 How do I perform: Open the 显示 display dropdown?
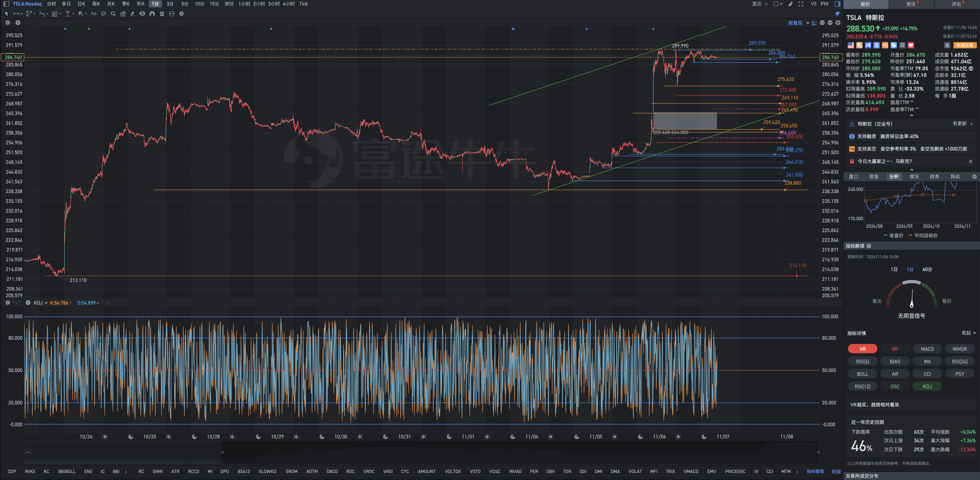pyautogui.click(x=760, y=4)
